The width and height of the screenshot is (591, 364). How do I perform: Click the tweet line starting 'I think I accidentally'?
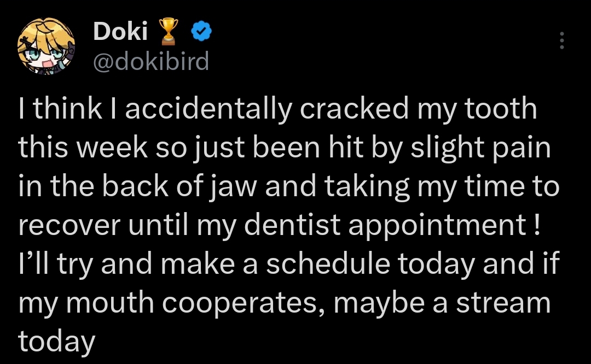tap(278, 109)
